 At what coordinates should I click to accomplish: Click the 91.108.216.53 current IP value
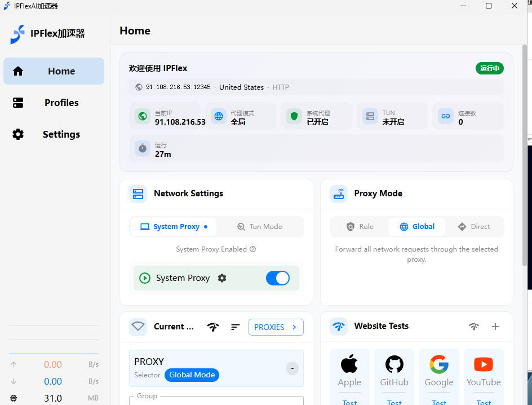(180, 122)
